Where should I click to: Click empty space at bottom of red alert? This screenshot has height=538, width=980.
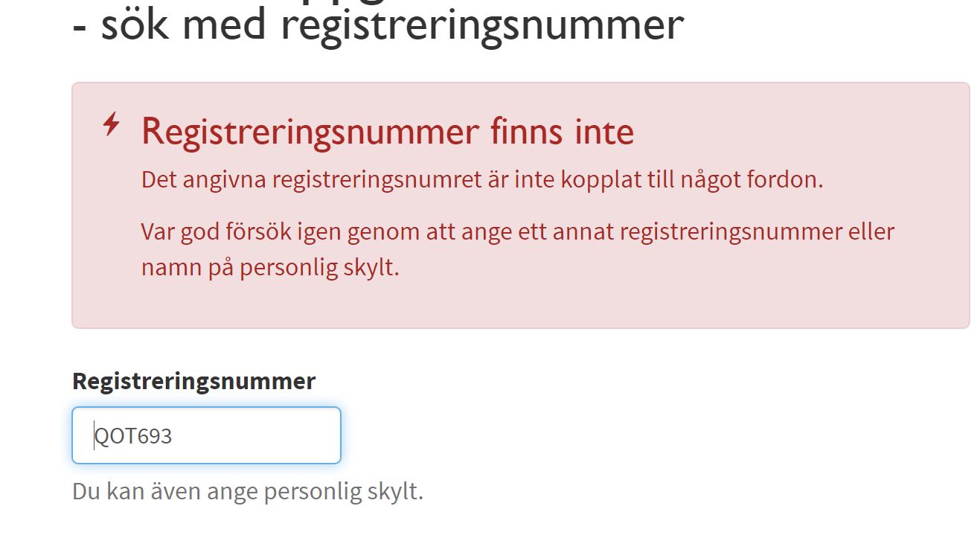point(521,307)
